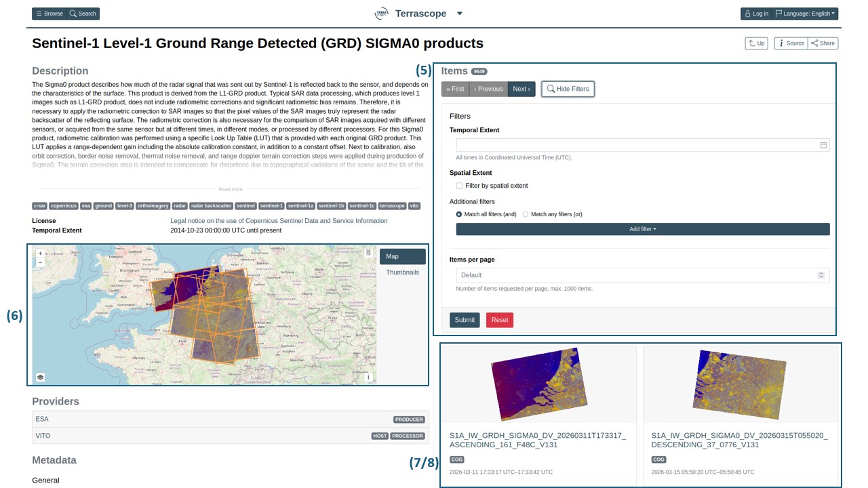This screenshot has width=868, height=488.
Task: Select Match all filters (and)
Action: [460, 214]
